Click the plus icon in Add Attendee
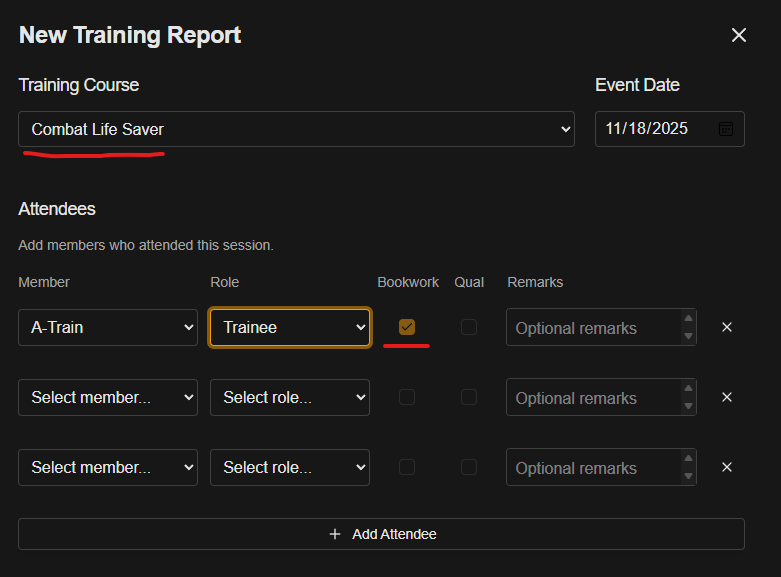This screenshot has height=577, width=781. [335, 534]
